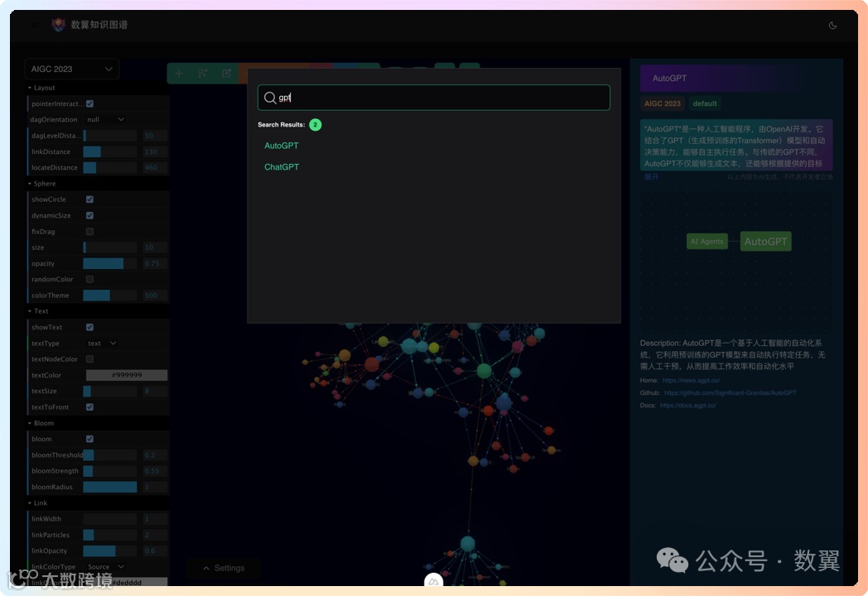The width and height of the screenshot is (868, 596).
Task: Adjust the bloomStrength slider
Action: pos(109,471)
